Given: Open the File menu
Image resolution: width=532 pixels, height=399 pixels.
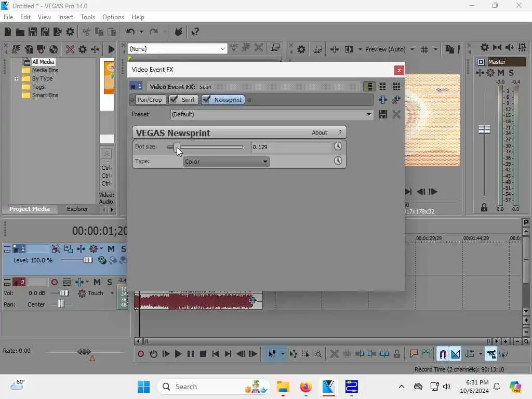Looking at the screenshot, I should [x=8, y=17].
